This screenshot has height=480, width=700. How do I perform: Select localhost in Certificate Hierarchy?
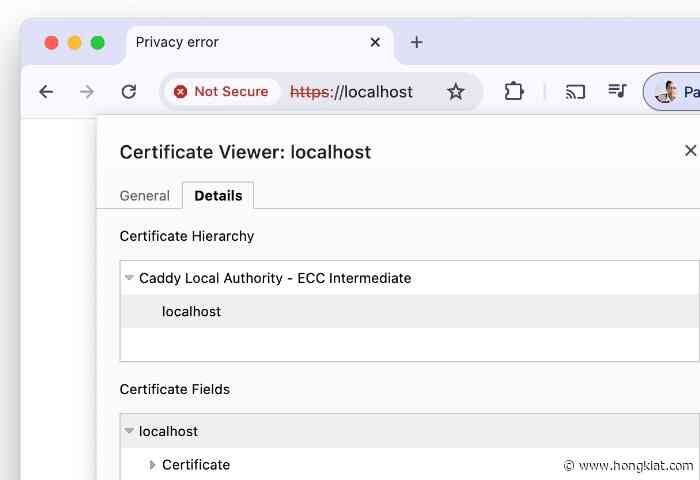pos(191,312)
